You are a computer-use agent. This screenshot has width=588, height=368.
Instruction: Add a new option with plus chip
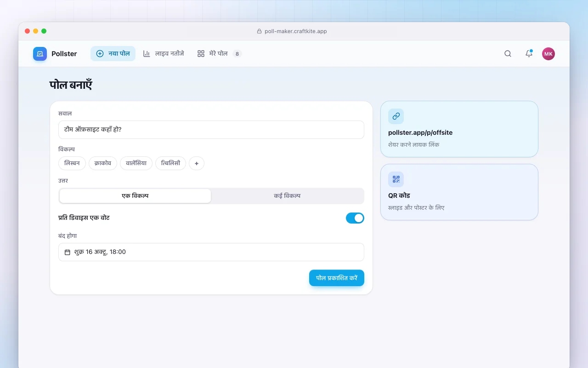click(x=197, y=163)
